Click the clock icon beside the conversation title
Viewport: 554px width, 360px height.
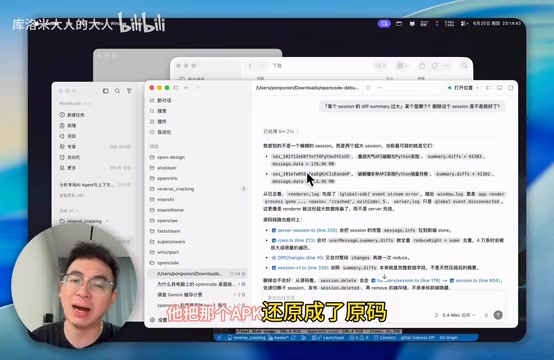click(x=368, y=88)
